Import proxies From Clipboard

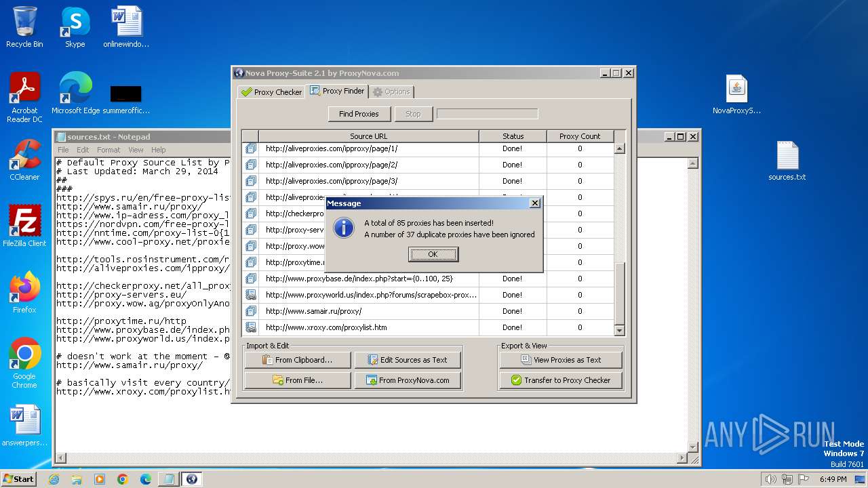(298, 360)
